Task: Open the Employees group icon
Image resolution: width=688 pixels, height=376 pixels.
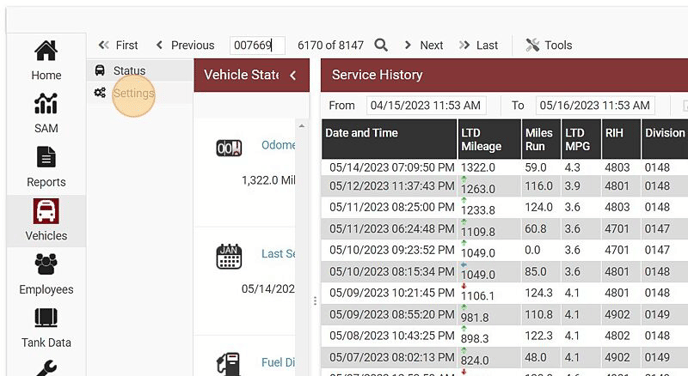Action: [x=46, y=264]
